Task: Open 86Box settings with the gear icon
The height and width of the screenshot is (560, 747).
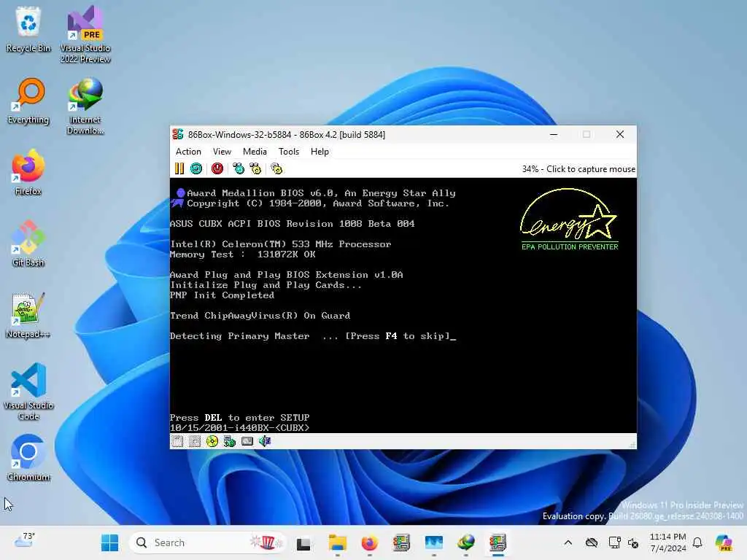Action: click(276, 168)
